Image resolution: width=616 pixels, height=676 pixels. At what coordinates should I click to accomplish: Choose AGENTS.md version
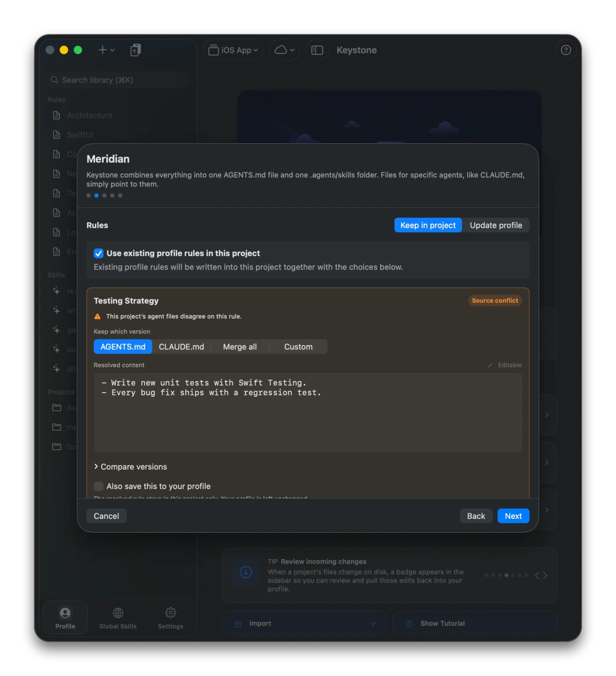123,347
